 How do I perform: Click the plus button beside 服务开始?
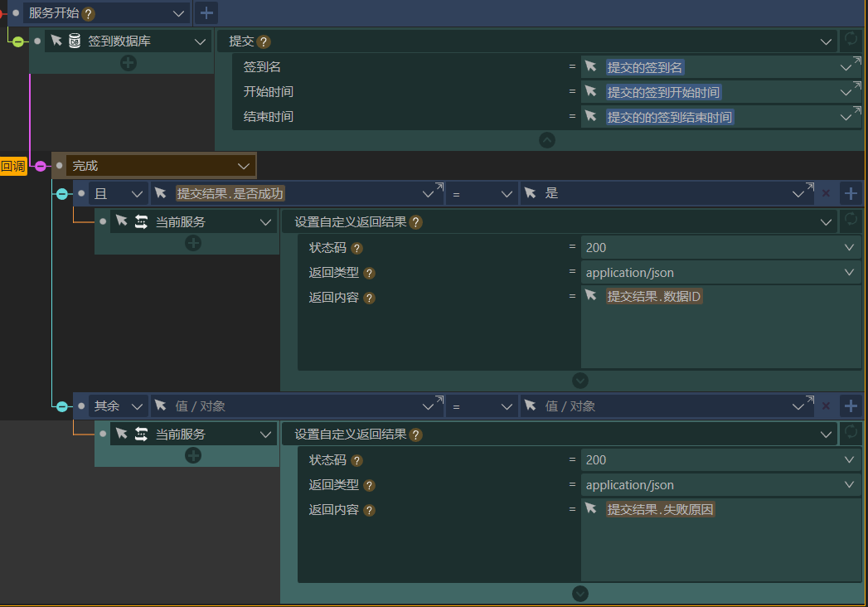(x=206, y=12)
